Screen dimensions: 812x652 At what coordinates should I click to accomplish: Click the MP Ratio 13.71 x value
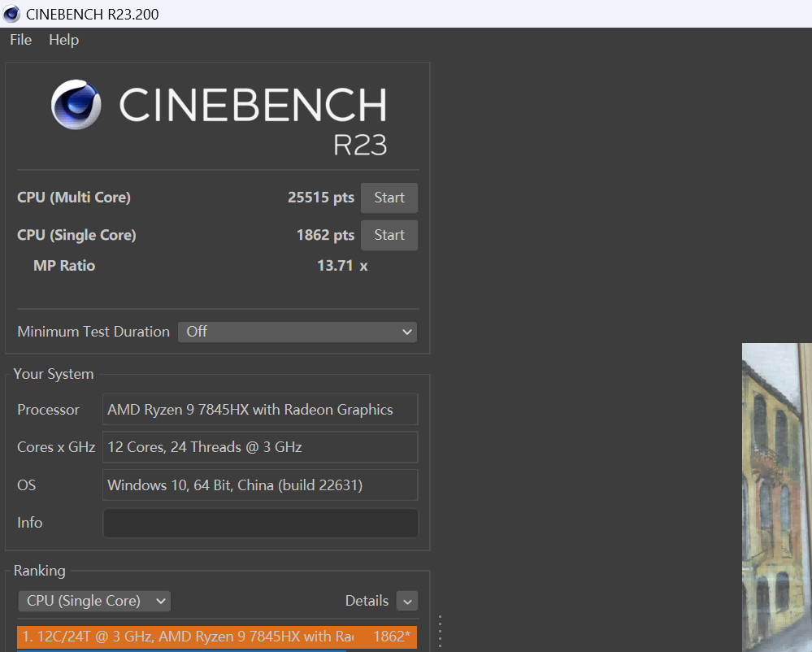point(342,266)
